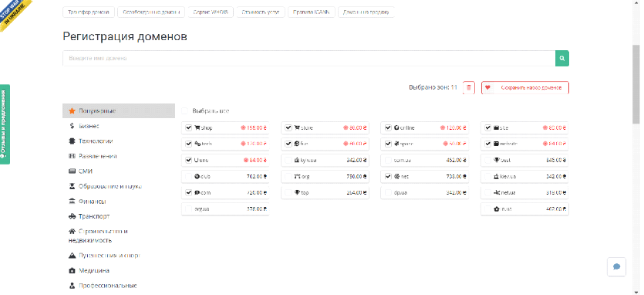Click the star icon beside Популярные
This screenshot has width=644, height=295.
[72, 111]
